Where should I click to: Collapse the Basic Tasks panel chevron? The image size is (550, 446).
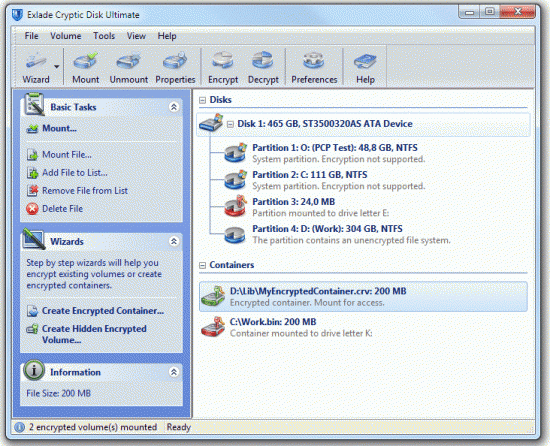[174, 107]
